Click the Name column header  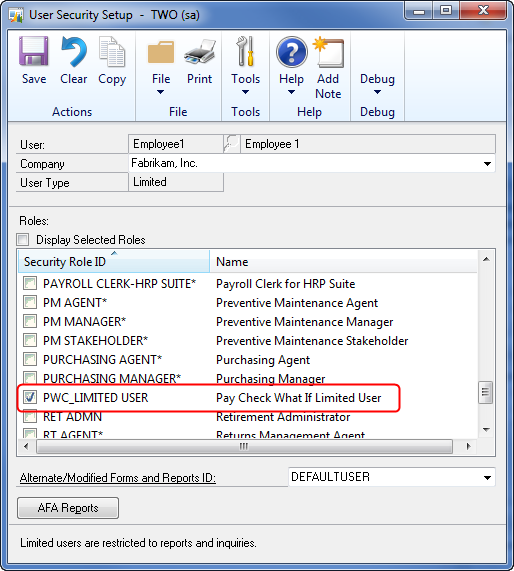pyautogui.click(x=343, y=261)
